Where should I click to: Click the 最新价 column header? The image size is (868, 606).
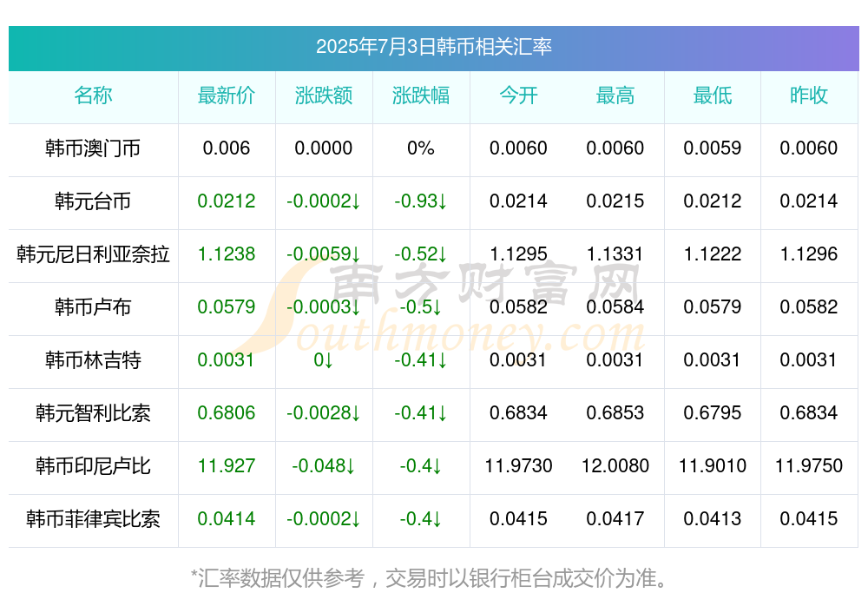click(x=227, y=96)
